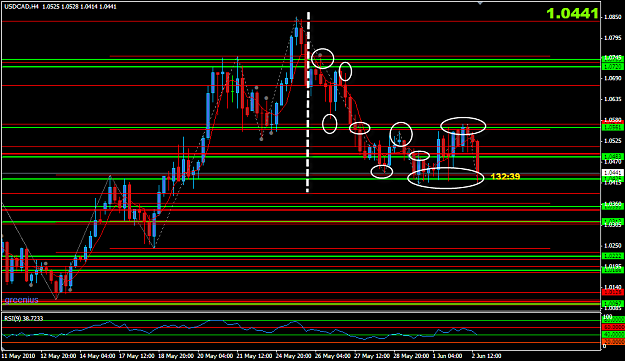
Task: Click the 24 May 20:00 time label
Action: (x=294, y=356)
